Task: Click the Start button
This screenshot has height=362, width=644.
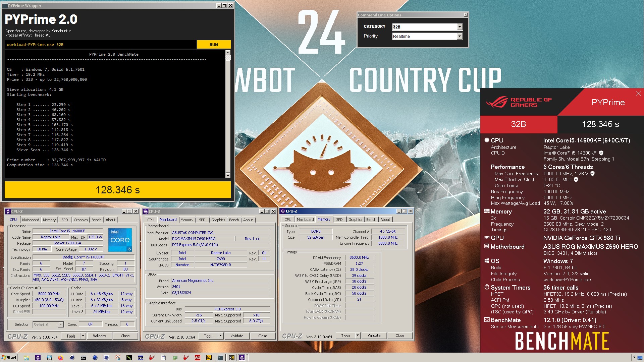Action: click(x=9, y=358)
